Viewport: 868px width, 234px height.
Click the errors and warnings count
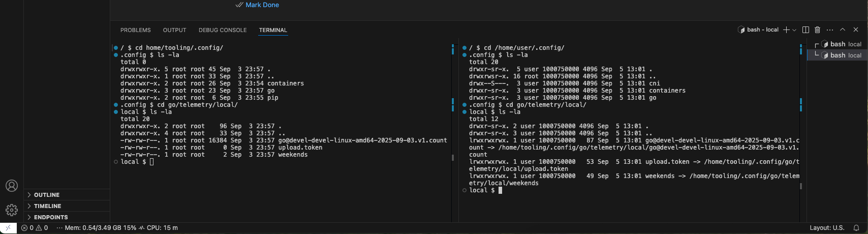[x=35, y=228]
